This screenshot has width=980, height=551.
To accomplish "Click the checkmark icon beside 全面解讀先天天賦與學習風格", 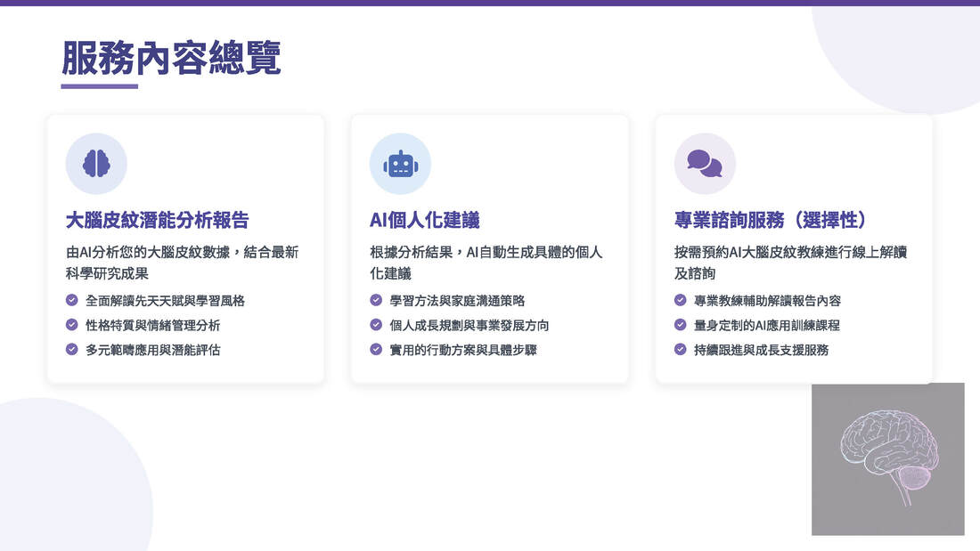I will (x=72, y=301).
